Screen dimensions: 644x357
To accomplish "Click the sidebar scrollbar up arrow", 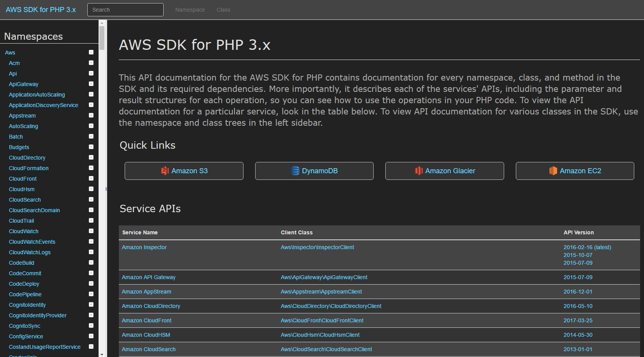I will (102, 23).
